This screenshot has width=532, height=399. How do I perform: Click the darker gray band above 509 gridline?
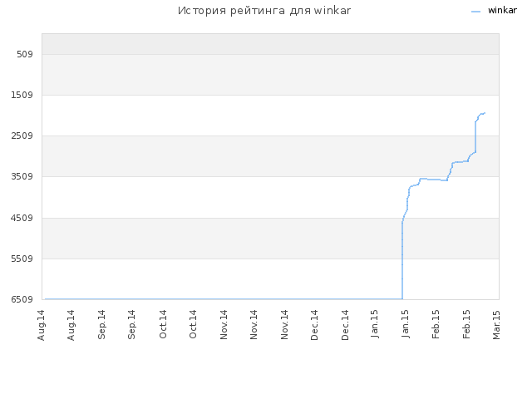(270, 44)
